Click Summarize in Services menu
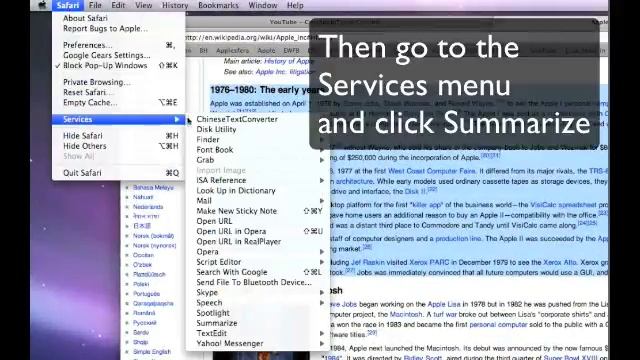This screenshot has width=640, height=360. click(x=217, y=323)
